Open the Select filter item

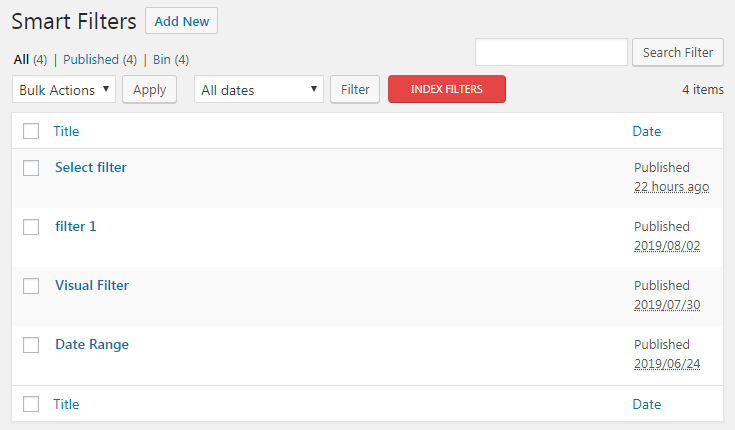point(91,167)
